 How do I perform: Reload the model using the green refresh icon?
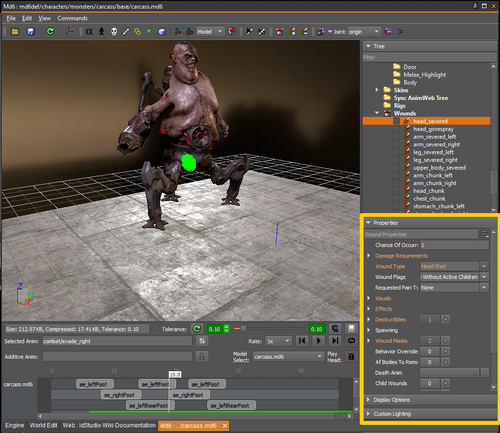tap(50, 31)
